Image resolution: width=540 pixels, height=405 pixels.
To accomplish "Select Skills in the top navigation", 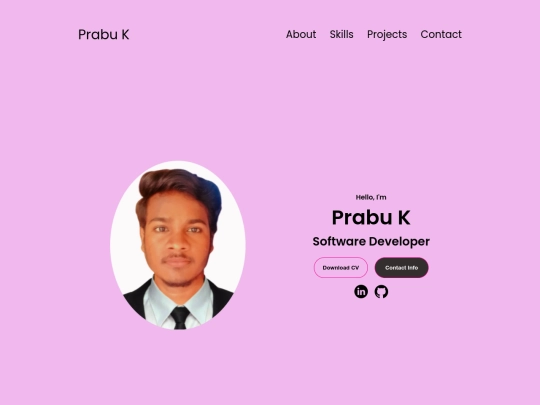I will click(x=342, y=34).
